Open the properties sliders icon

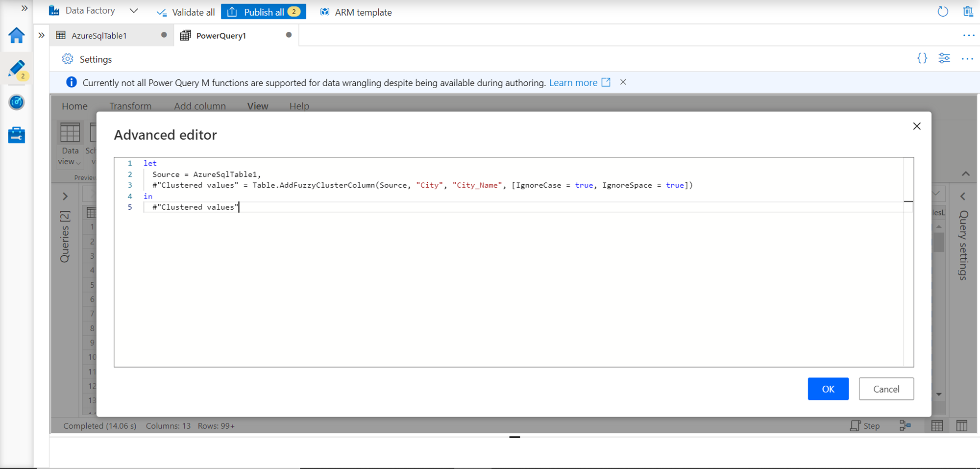pos(944,59)
